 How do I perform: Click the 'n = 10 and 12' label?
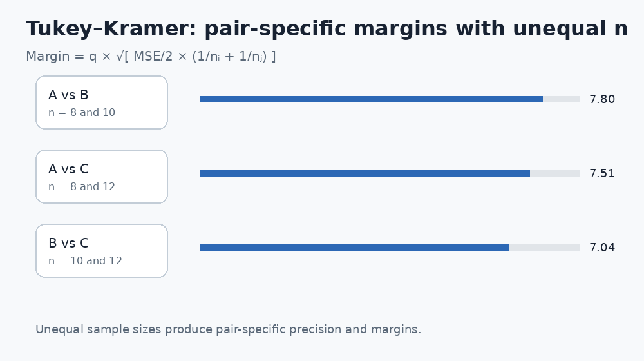click(86, 260)
